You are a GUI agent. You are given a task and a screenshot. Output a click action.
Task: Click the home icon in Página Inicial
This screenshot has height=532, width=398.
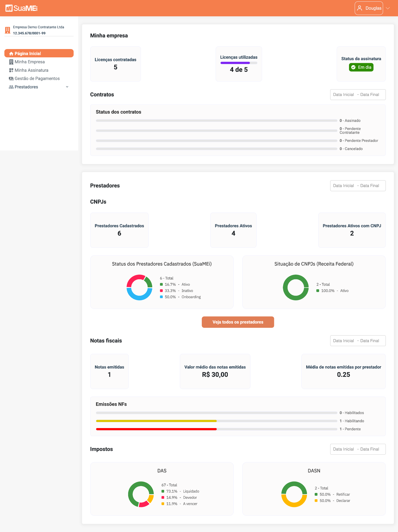point(11,53)
